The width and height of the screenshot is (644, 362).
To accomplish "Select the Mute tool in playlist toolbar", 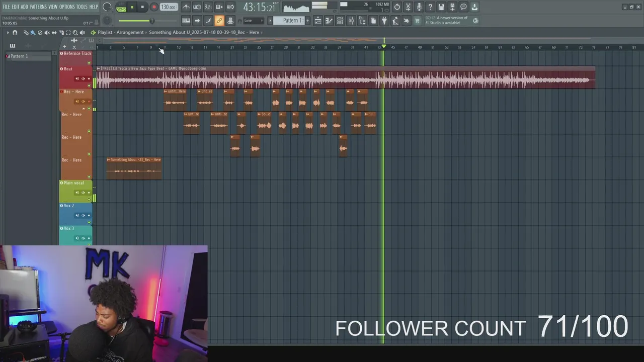I will tap(47, 32).
